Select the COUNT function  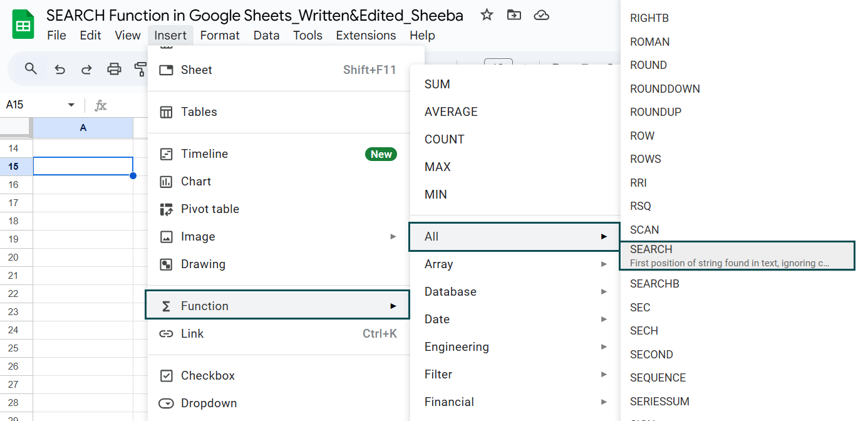[515, 140]
